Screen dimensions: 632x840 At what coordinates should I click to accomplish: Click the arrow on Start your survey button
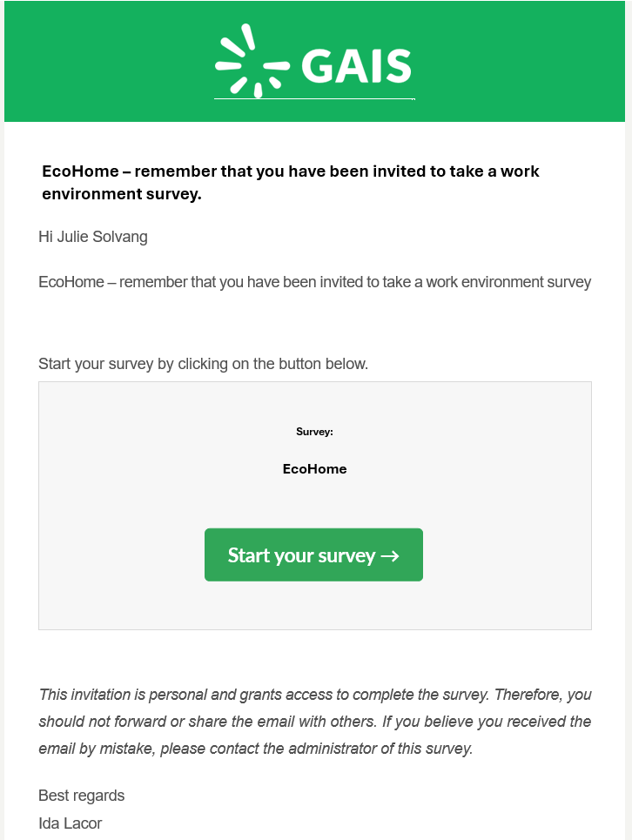(390, 555)
